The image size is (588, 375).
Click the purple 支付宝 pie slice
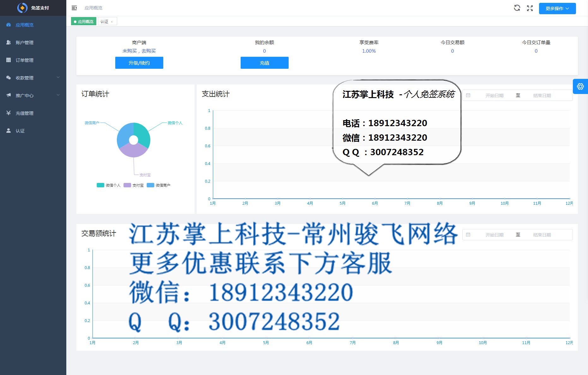pyautogui.click(x=133, y=151)
